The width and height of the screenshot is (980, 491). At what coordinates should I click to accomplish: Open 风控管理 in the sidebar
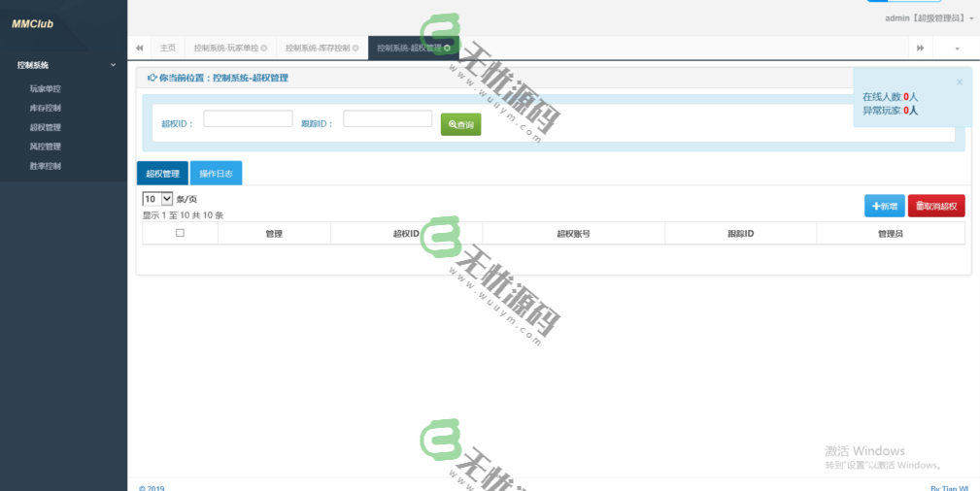[46, 147]
